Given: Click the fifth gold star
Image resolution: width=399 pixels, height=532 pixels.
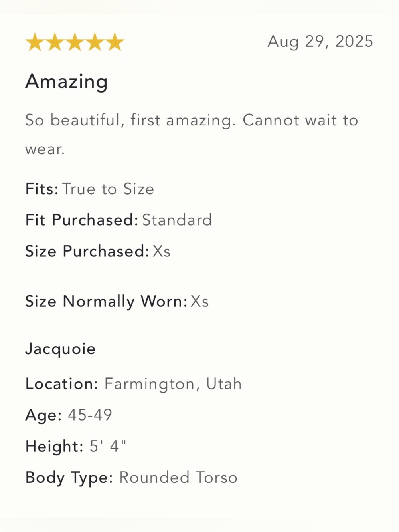Looking at the screenshot, I should click(115, 42).
